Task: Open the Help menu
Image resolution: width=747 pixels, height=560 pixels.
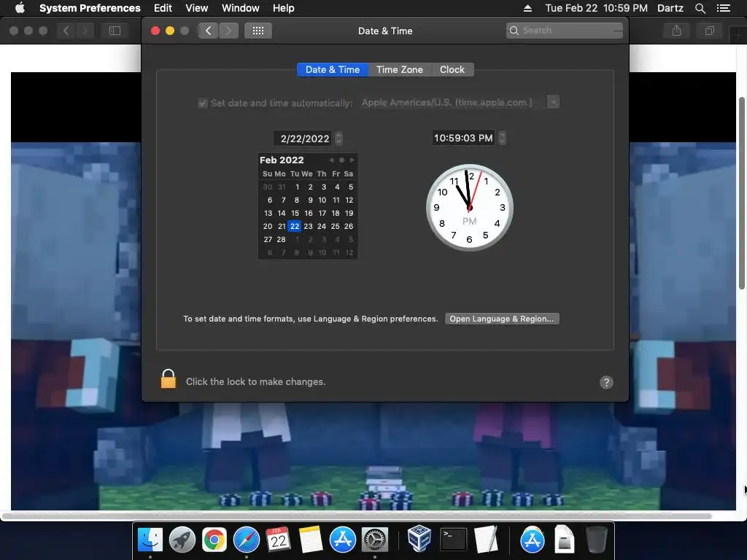Action: [284, 8]
